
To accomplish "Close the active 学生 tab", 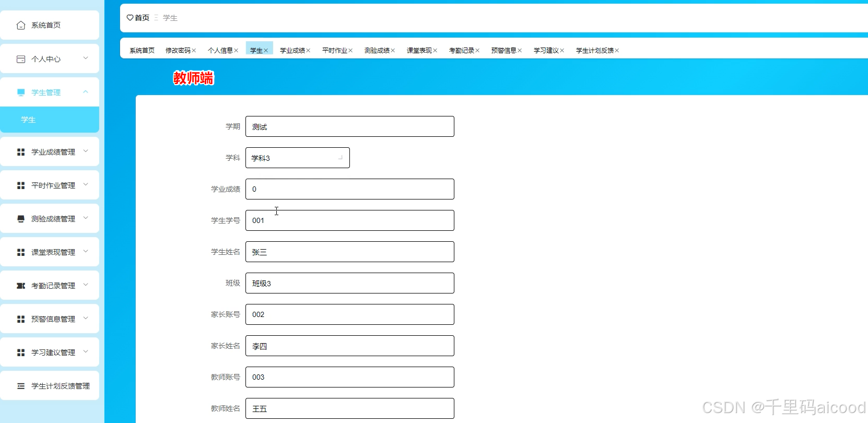I will [266, 51].
